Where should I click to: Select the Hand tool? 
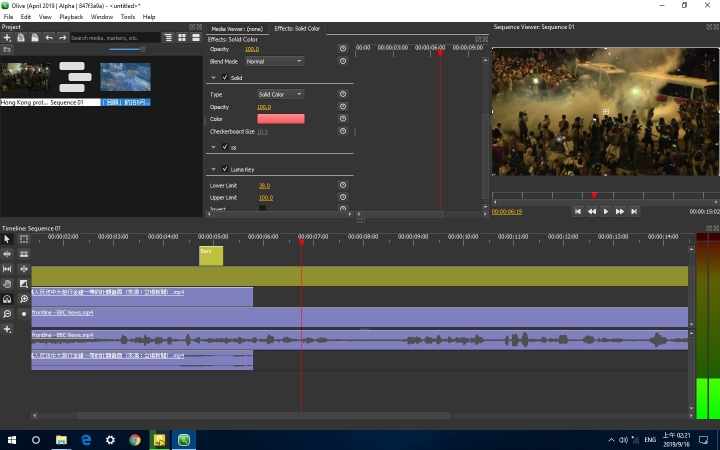click(x=7, y=284)
